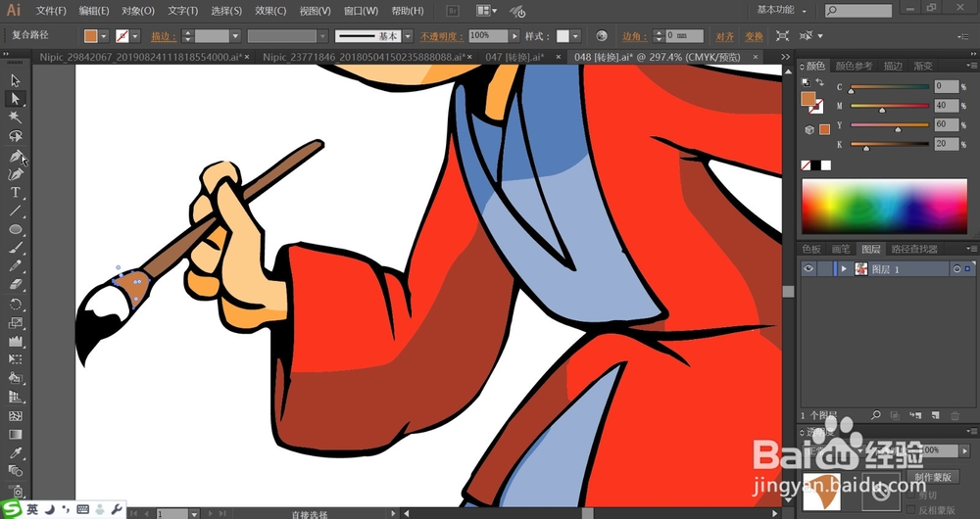Open the 文件(F) menu
The height and width of the screenshot is (519, 980).
pos(51,11)
